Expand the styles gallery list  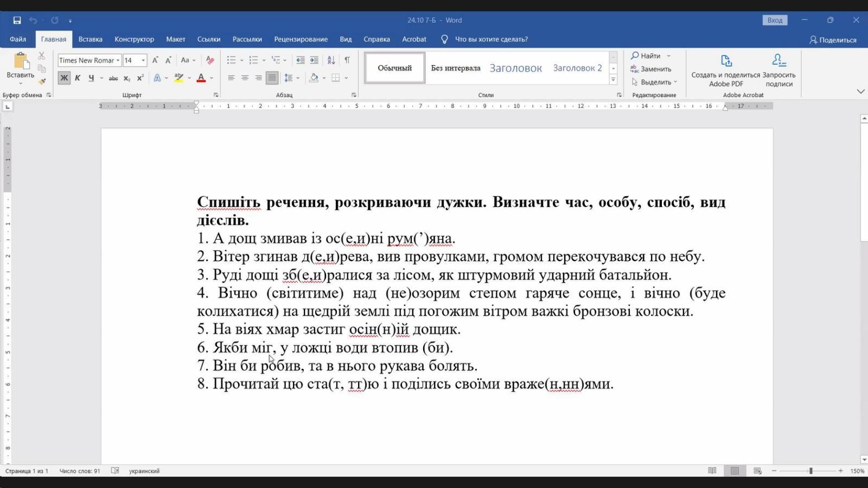pyautogui.click(x=614, y=80)
